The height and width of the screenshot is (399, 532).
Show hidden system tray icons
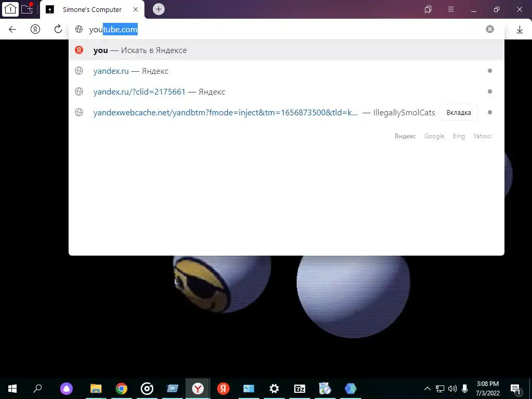(428, 389)
